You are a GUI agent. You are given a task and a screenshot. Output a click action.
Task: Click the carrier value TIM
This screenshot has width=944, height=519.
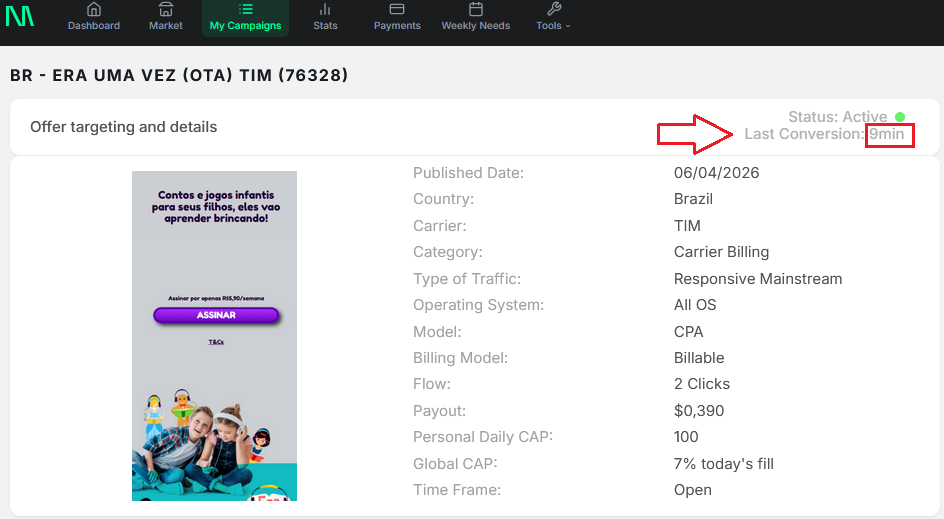point(687,226)
